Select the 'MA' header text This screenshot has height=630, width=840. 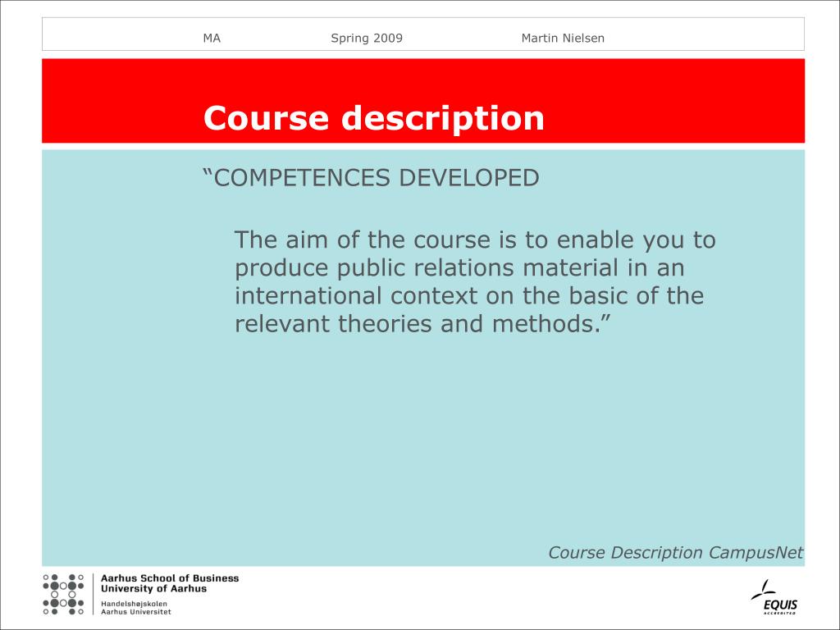pos(212,38)
